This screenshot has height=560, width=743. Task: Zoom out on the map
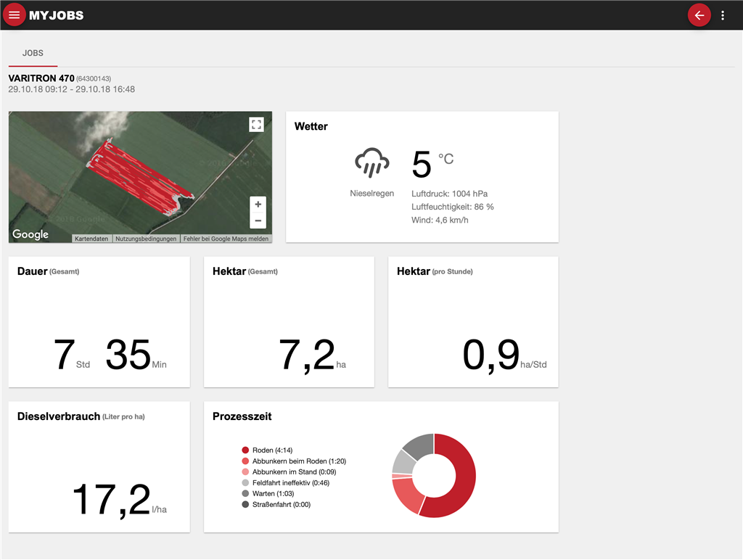tap(258, 221)
